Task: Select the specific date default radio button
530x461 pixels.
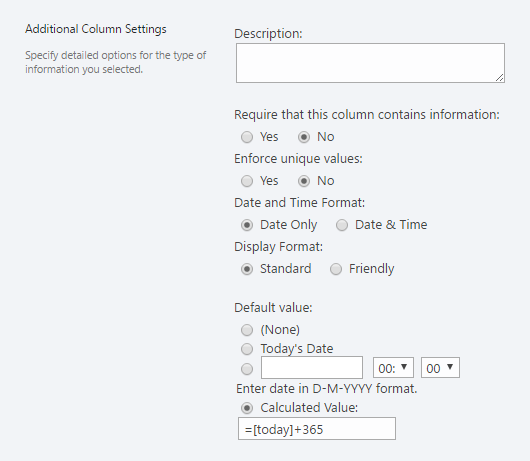Action: click(247, 369)
